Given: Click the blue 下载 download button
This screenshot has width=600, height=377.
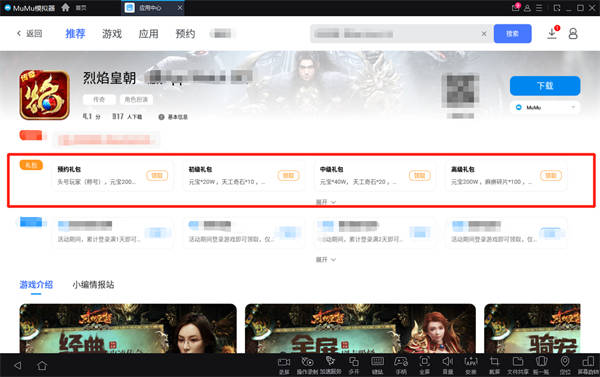Looking at the screenshot, I should coord(545,86).
